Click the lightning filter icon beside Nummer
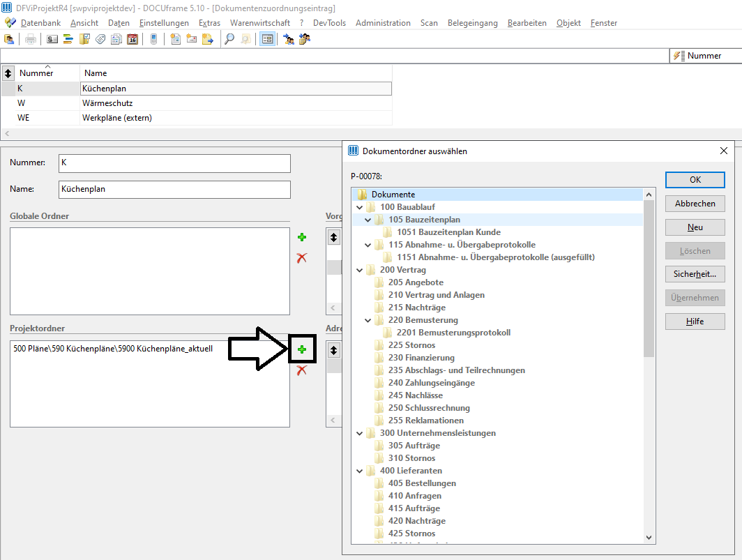Image resolution: width=742 pixels, height=560 pixels. coord(679,56)
